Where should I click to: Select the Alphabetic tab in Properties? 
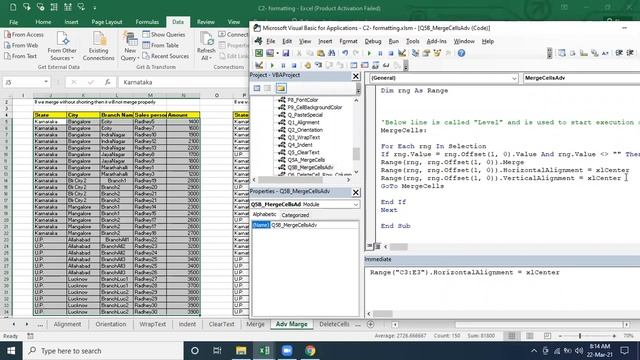pyautogui.click(x=264, y=215)
